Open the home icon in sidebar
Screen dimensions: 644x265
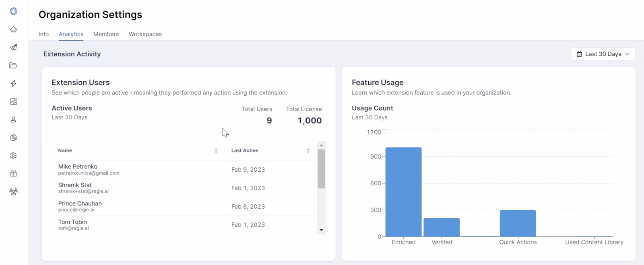(13, 29)
